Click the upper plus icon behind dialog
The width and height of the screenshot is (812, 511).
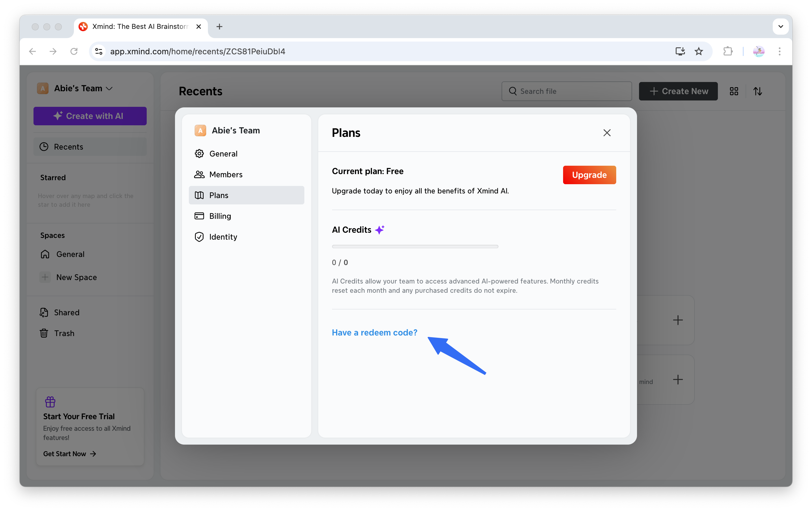tap(678, 320)
